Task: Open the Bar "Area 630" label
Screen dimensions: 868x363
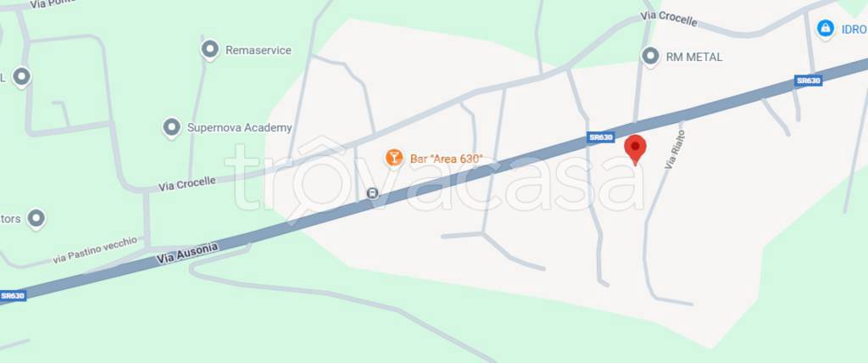Action: click(x=446, y=159)
